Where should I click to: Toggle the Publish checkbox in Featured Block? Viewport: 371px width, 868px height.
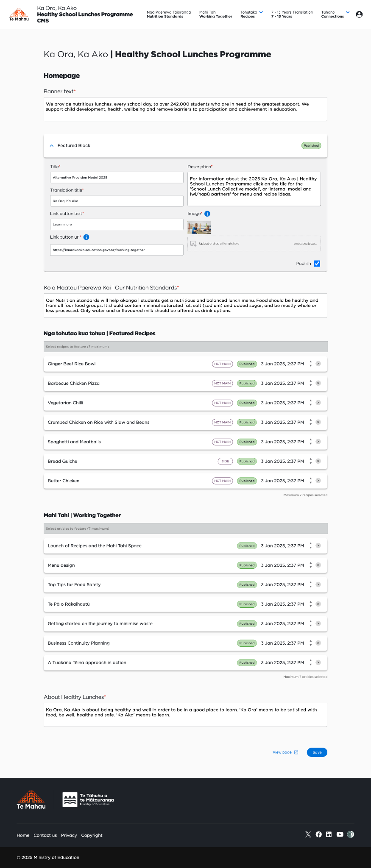point(317,264)
